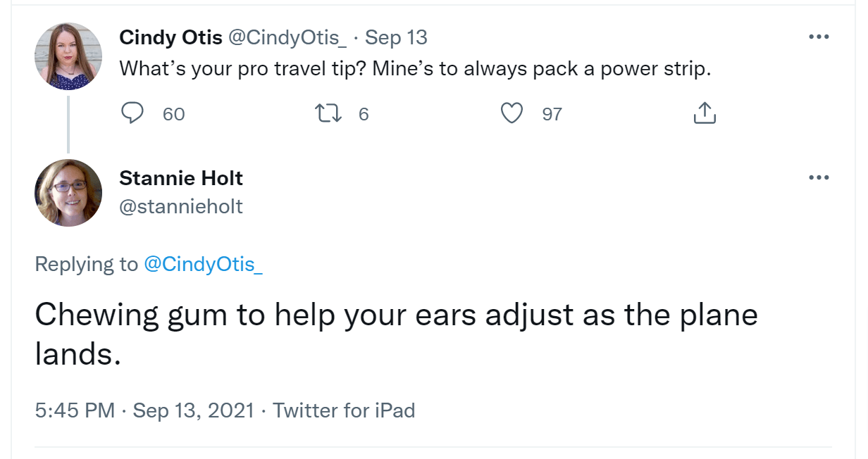Screen dimensions: 868x459
Task: Open more options for Stannie's reply
Action: coord(819,177)
